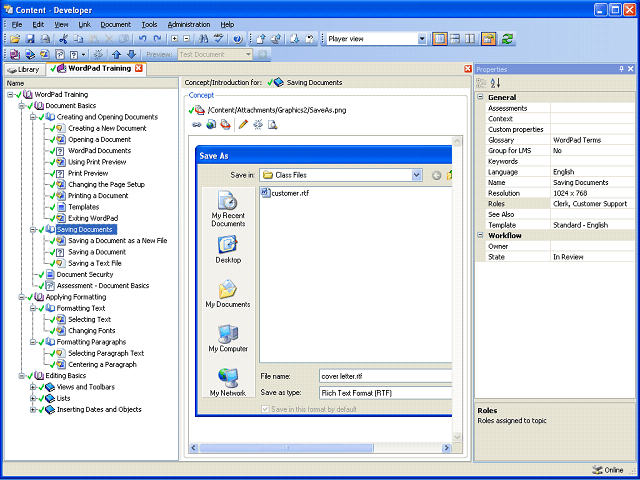The height and width of the screenshot is (480, 640).
Task: Click the concept pane scroll down arrow
Action: (457, 437)
